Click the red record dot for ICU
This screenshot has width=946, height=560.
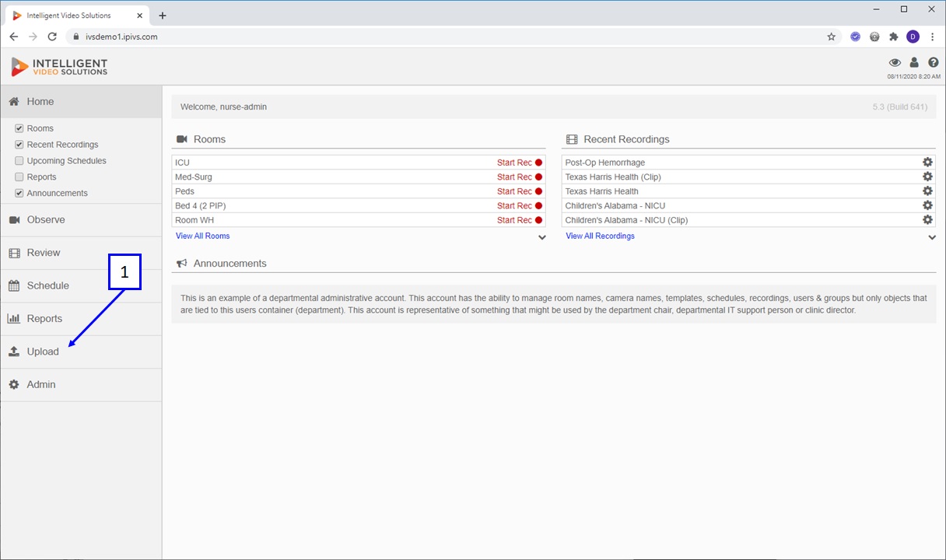coord(538,163)
